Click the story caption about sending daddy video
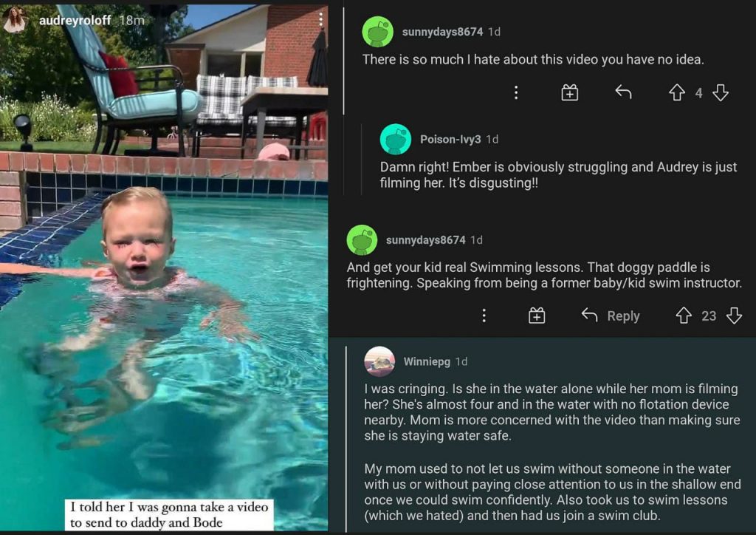The width and height of the screenshot is (756, 535). (169, 515)
